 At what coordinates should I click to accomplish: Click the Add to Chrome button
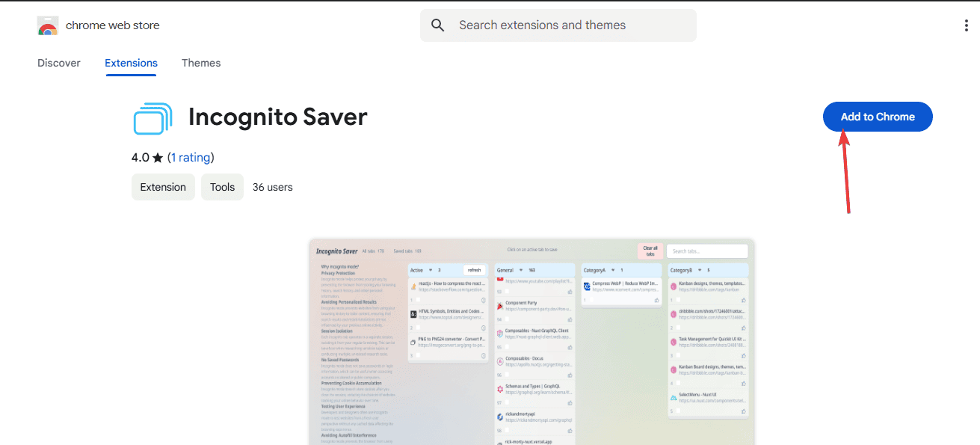(878, 117)
